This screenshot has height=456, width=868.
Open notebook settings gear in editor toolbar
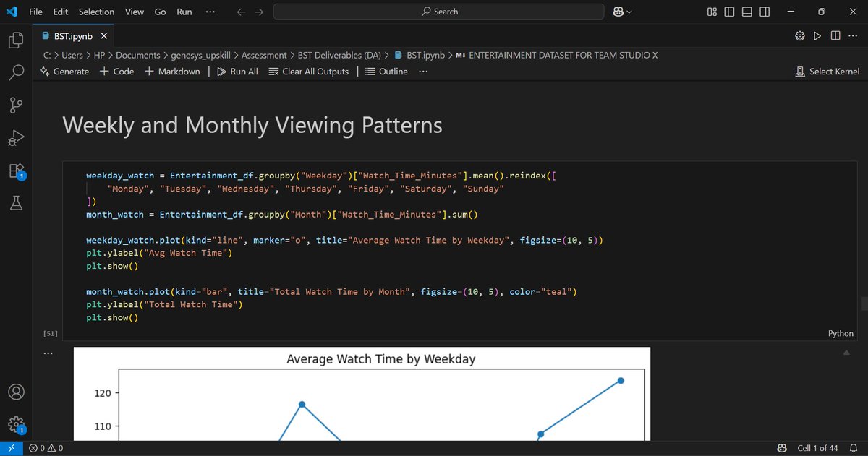tap(799, 35)
